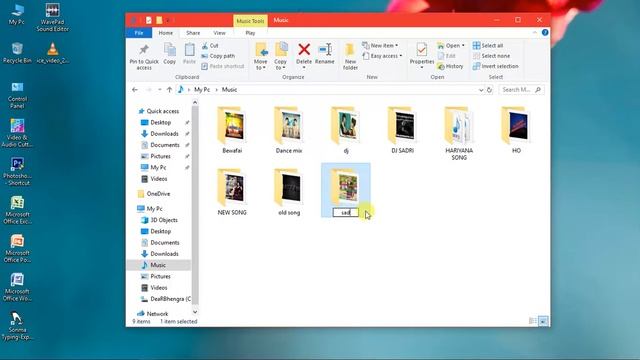This screenshot has width=640, height=360.
Task: Switch to the Share ribbon tab
Action: (193, 33)
